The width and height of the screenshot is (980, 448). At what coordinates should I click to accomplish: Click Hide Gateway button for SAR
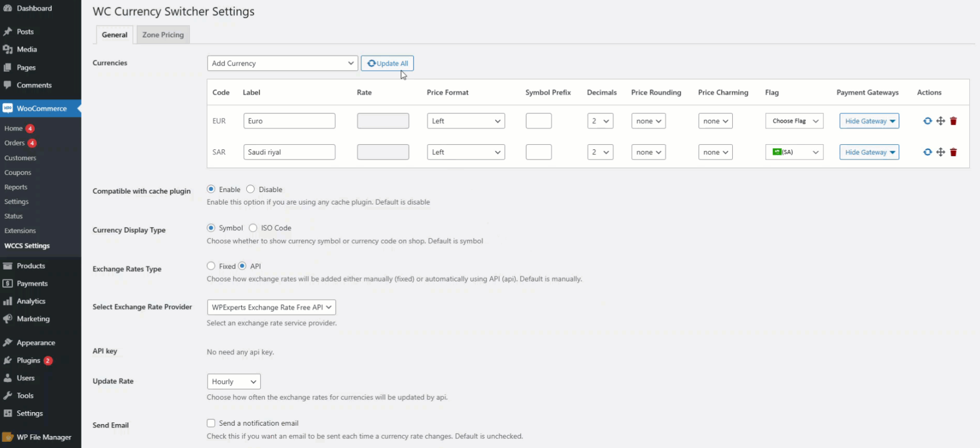pos(869,152)
